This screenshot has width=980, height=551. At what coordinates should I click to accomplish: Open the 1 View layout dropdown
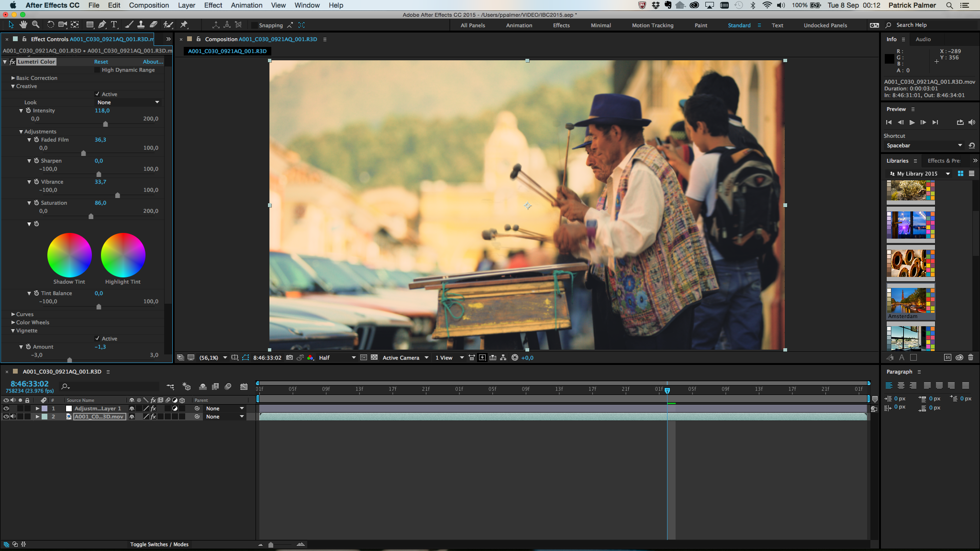tap(449, 358)
